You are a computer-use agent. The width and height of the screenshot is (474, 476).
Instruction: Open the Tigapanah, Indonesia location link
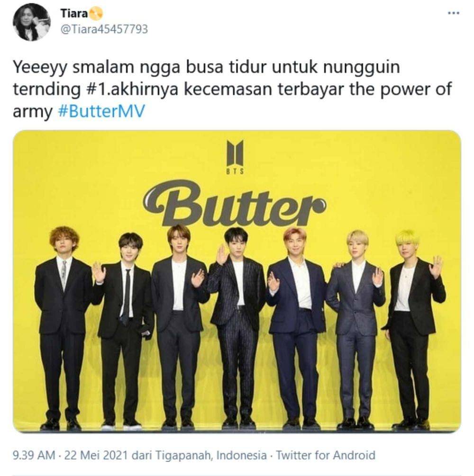211,455
